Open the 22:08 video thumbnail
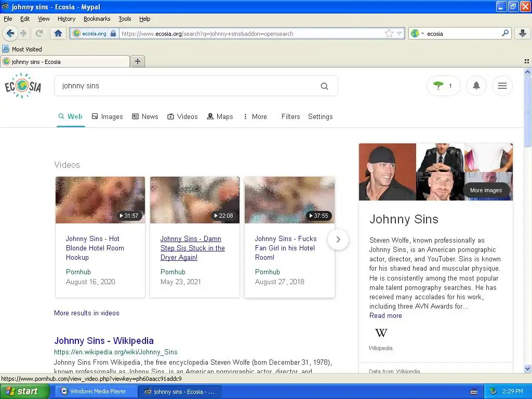Screen dimensions: 532x399 [x=195, y=200]
